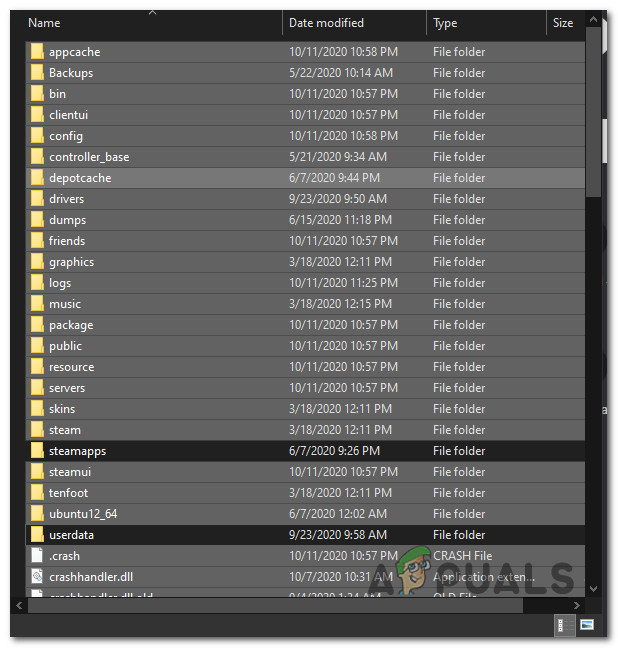The image size is (618, 648).
Task: Click the ubuntu12_64 date 6/7/2020 12:02 AM
Action: 338,514
